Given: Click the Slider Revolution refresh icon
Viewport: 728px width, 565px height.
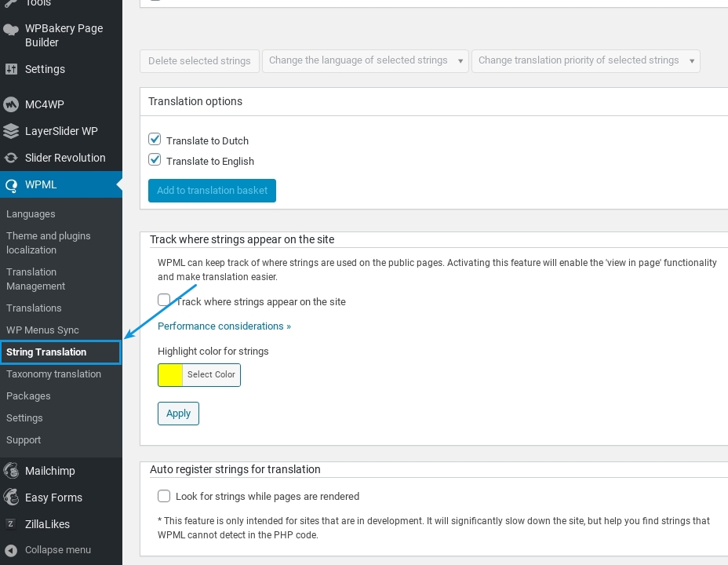Looking at the screenshot, I should [x=11, y=158].
